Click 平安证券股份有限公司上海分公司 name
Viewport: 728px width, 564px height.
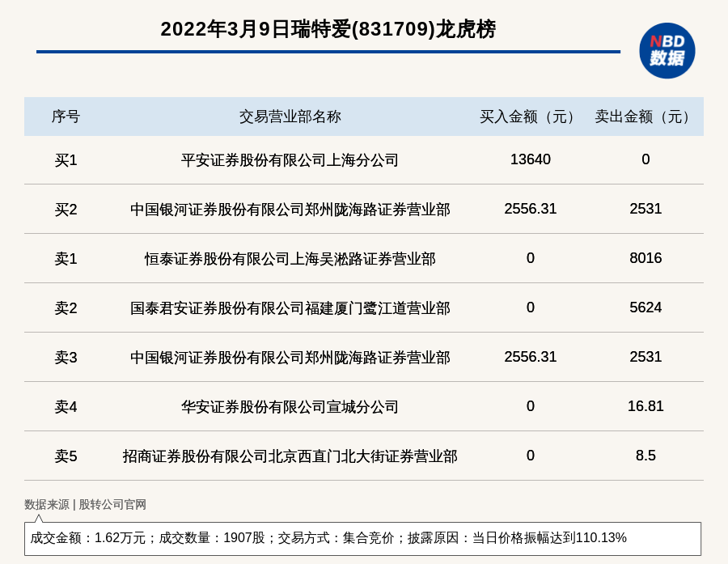[x=290, y=160]
